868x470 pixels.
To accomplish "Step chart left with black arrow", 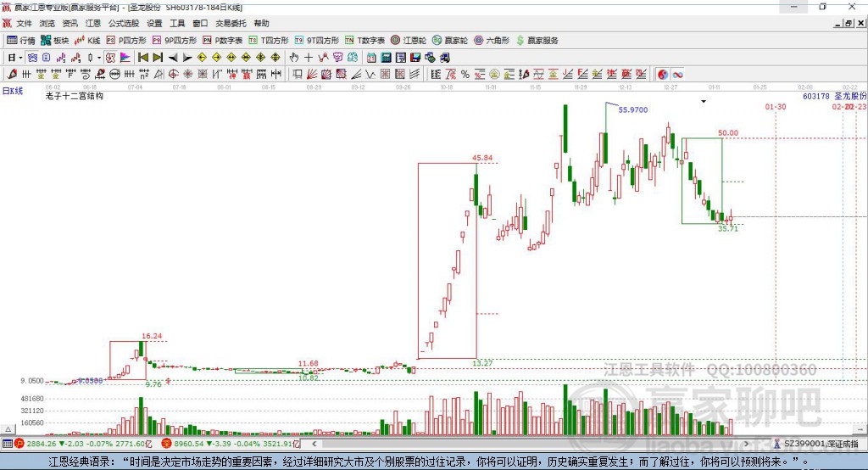I will (x=173, y=58).
